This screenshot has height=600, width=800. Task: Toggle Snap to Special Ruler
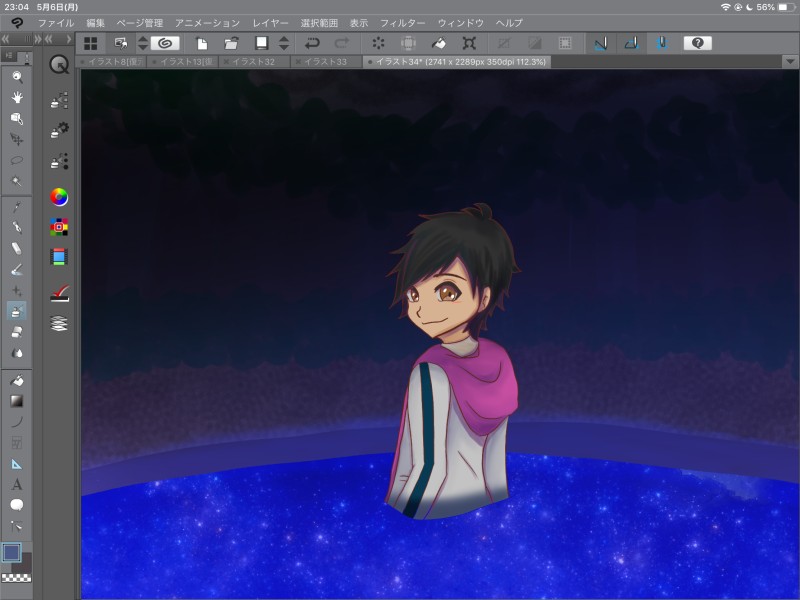[631, 43]
